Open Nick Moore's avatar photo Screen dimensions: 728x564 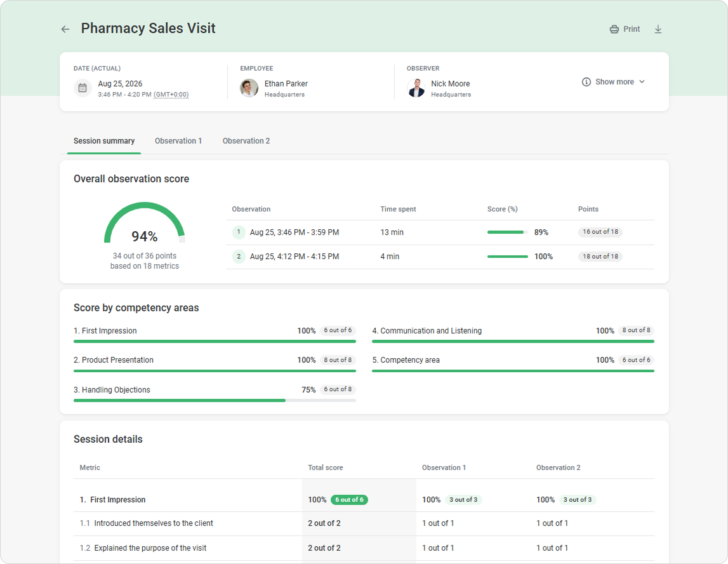[416, 88]
